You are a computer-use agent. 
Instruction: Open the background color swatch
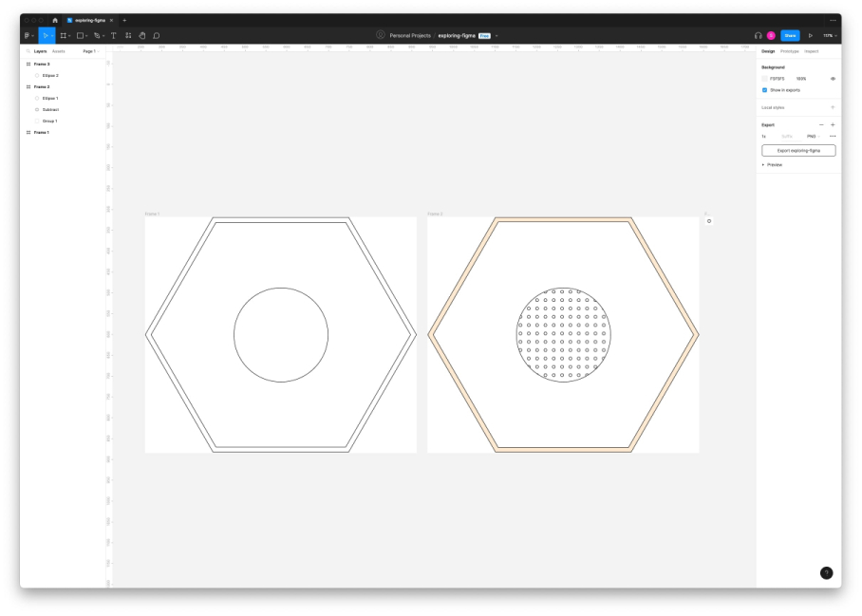click(765, 79)
